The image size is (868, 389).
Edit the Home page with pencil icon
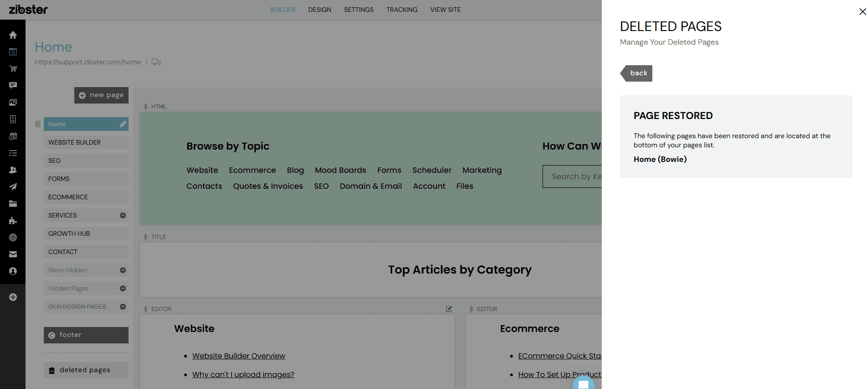coord(123,124)
